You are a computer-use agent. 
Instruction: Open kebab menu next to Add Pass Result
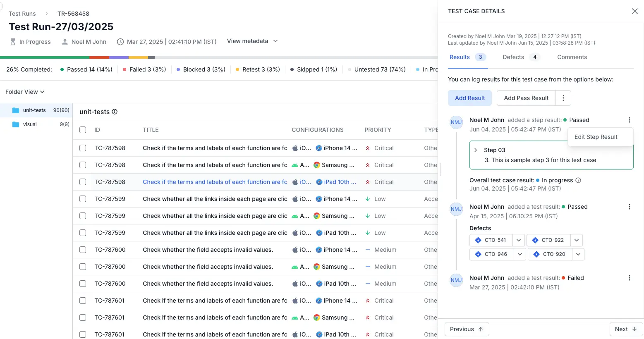(563, 98)
